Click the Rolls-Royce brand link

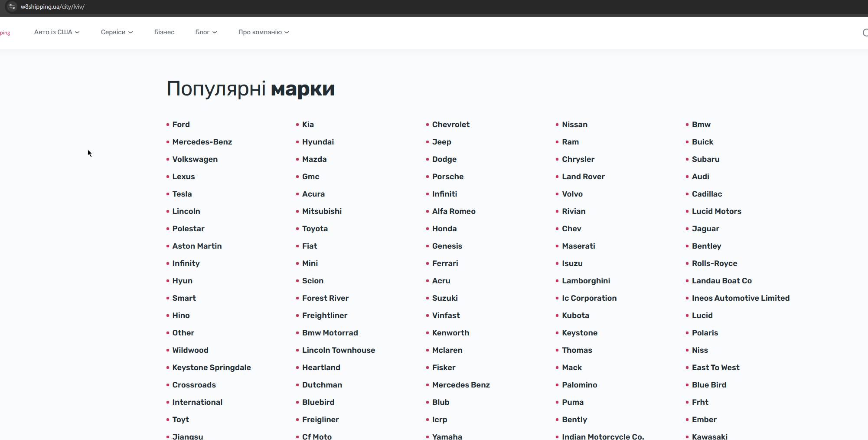point(715,263)
